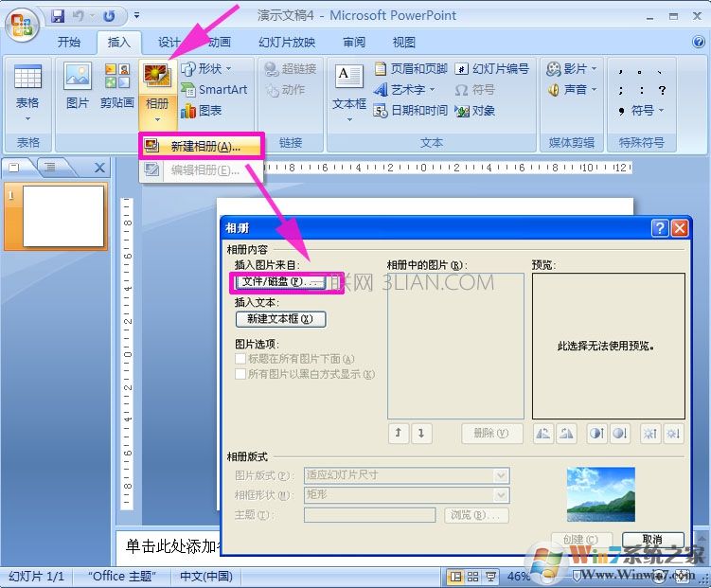Viewport: 711px width, 588px height.
Task: Rotate picture left in album dialog
Action: pos(543,434)
